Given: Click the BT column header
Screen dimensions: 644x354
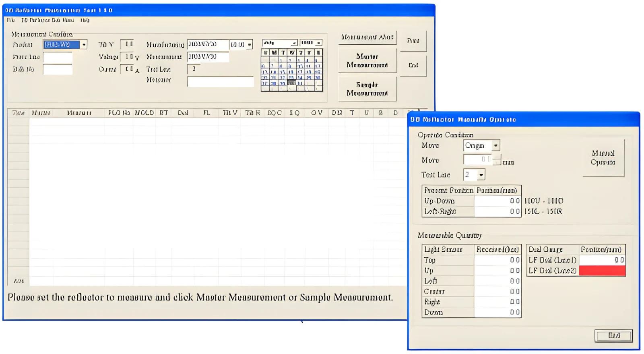Looking at the screenshot, I should [163, 113].
